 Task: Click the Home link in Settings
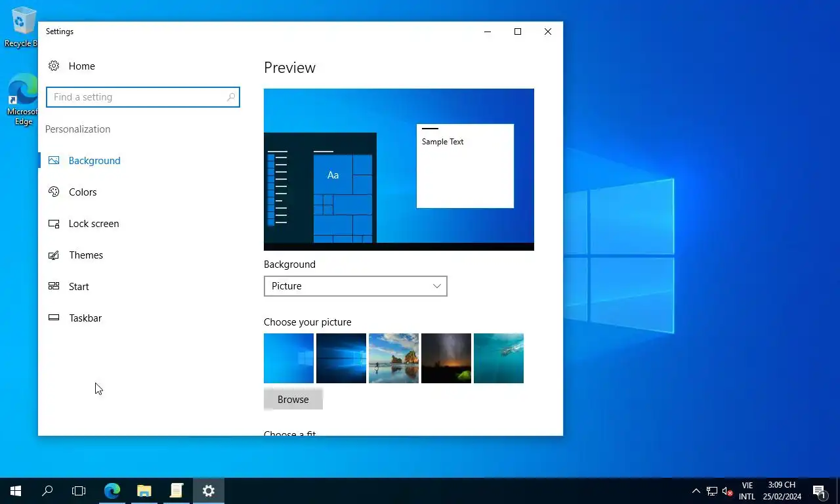[x=82, y=66]
